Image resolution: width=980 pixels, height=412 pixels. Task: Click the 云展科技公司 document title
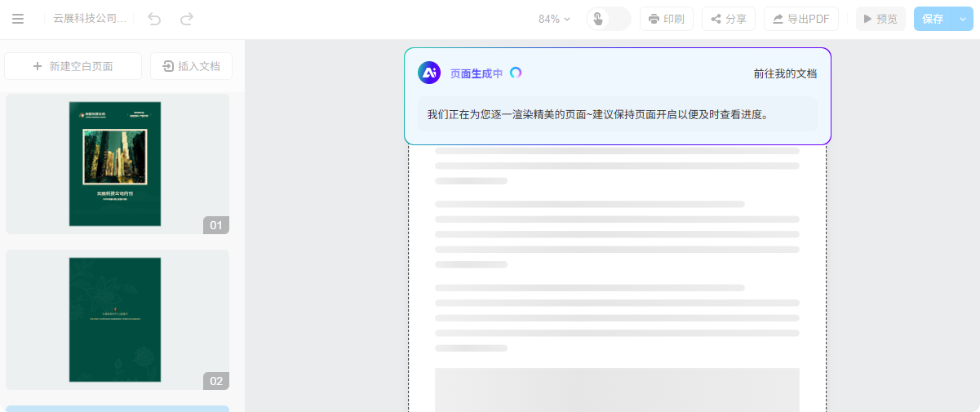(x=90, y=19)
